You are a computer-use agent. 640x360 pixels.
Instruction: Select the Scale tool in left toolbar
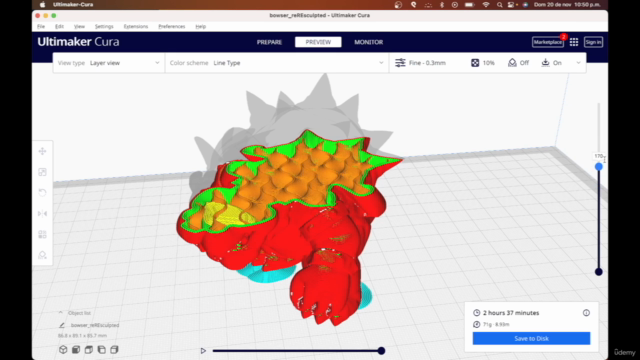click(x=42, y=172)
